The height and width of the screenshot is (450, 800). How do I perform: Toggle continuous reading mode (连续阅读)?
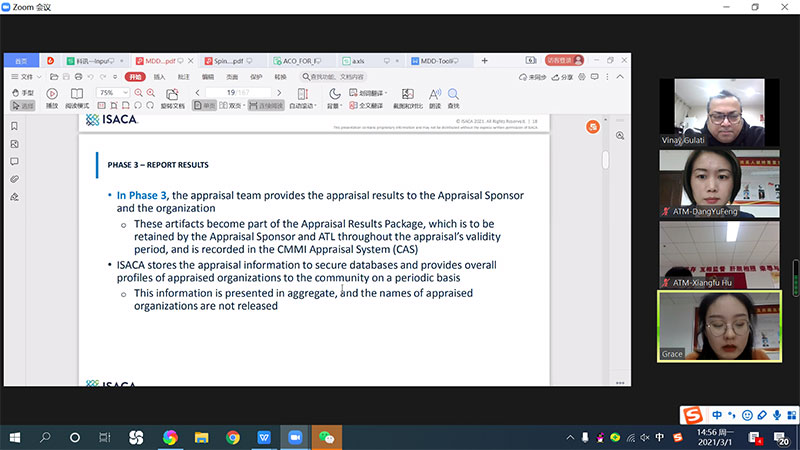(x=266, y=106)
